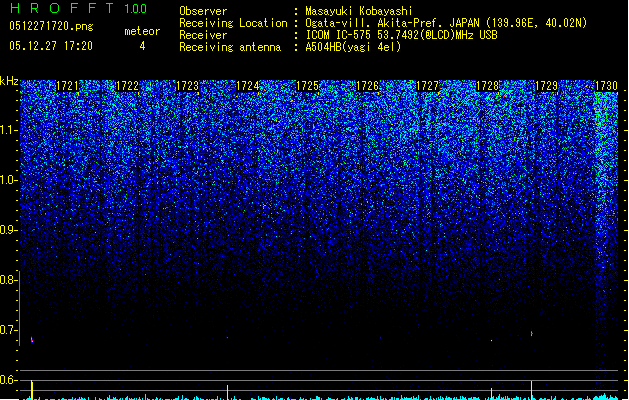Click the 0.8 frequency axis label
The height and width of the screenshot is (400, 629).
pyautogui.click(x=8, y=280)
